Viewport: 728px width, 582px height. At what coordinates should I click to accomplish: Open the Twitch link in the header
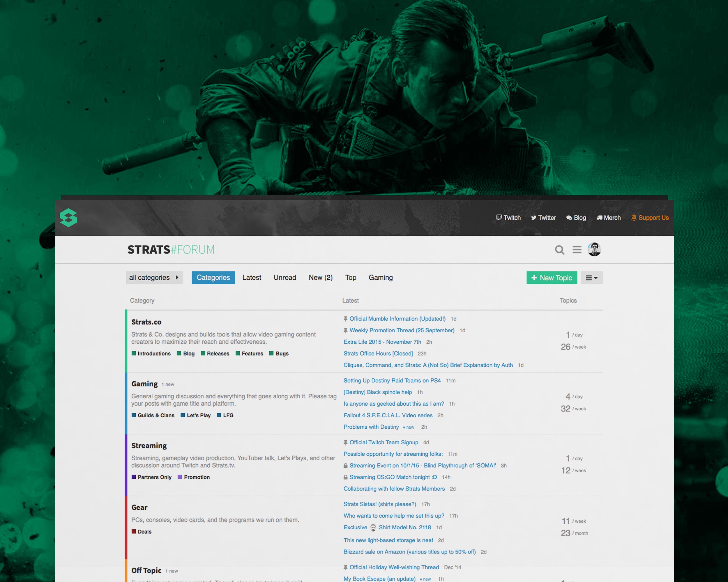(508, 218)
